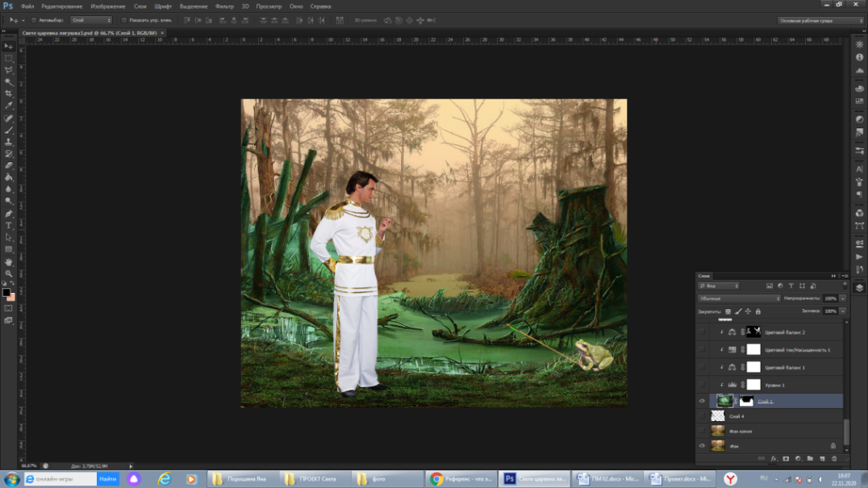
Task: Open the Непрозрачность opacity dropdown arrow
Action: (843, 298)
